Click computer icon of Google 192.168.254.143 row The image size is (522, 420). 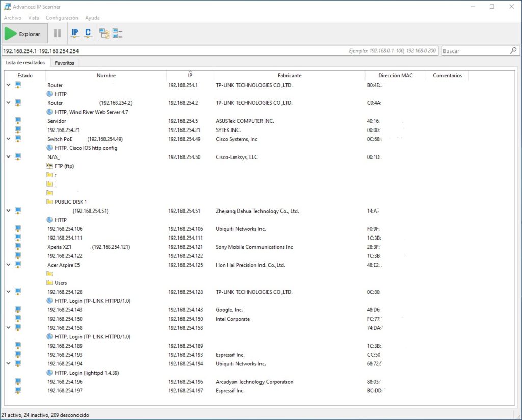pyautogui.click(x=18, y=309)
